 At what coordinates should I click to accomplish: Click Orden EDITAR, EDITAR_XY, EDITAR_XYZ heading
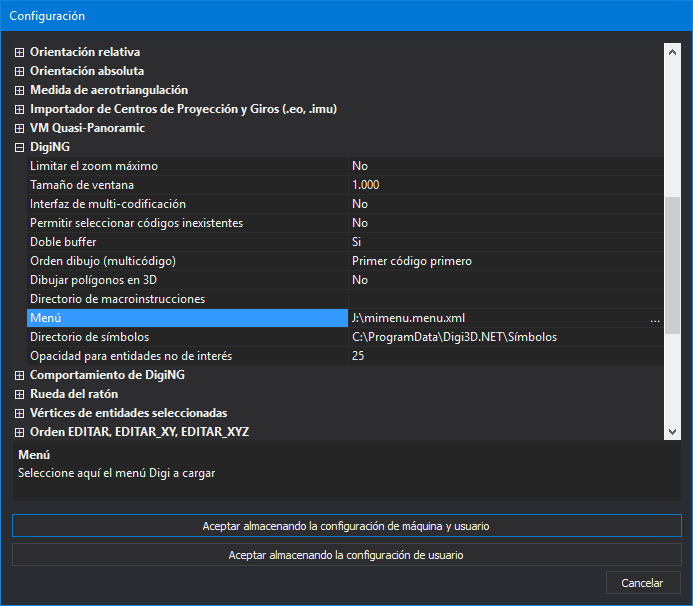140,432
